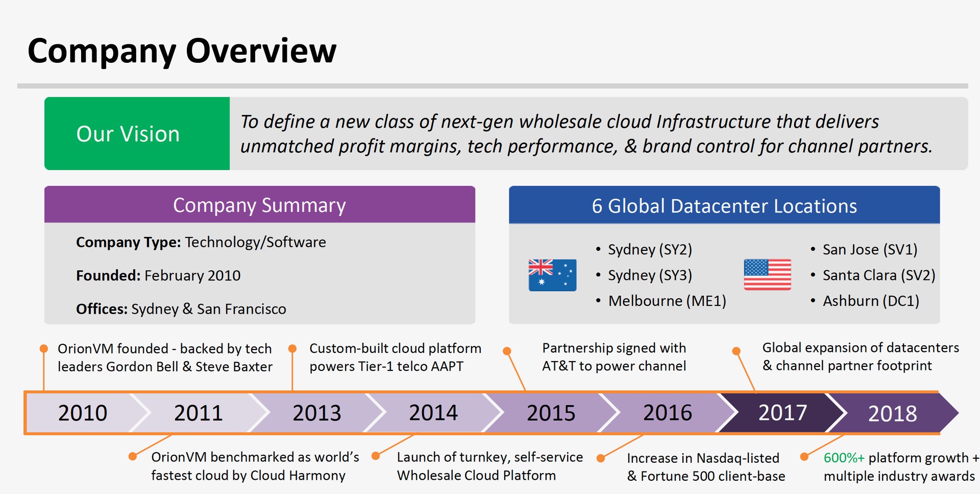This screenshot has height=494, width=980.
Task: Click 'Offices: Sydney & San Francisco' line
Action: [181, 309]
